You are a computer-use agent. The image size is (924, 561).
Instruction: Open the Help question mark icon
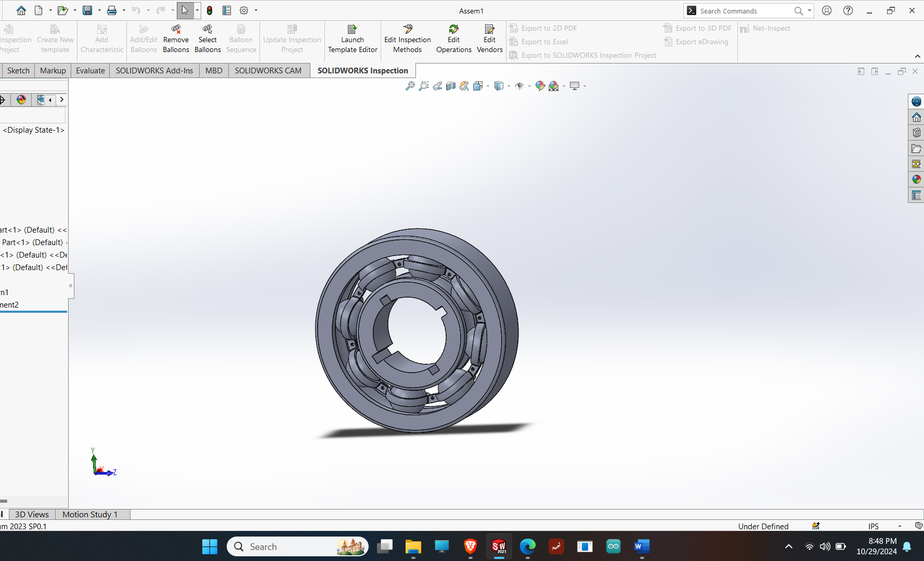pos(848,10)
